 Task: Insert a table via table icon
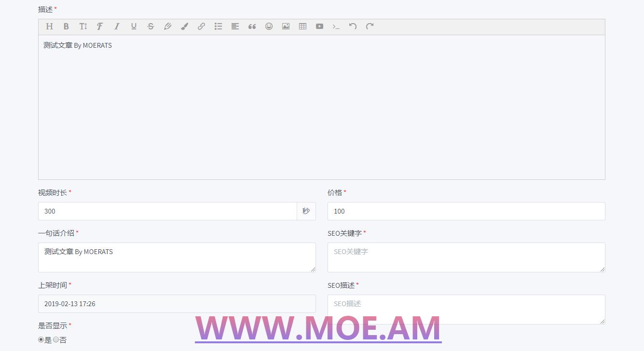coord(302,27)
